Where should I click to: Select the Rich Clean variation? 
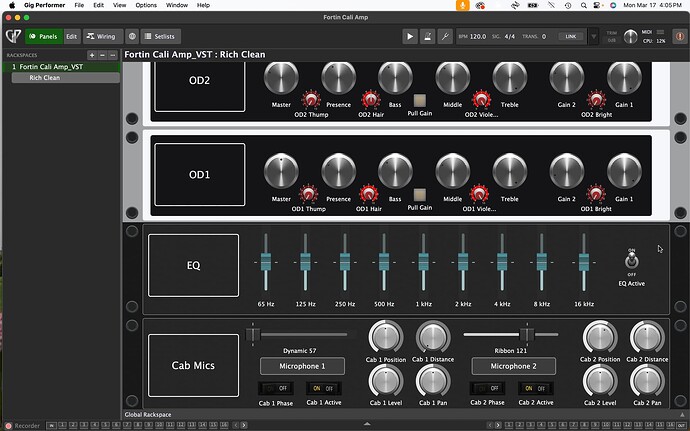pos(66,77)
